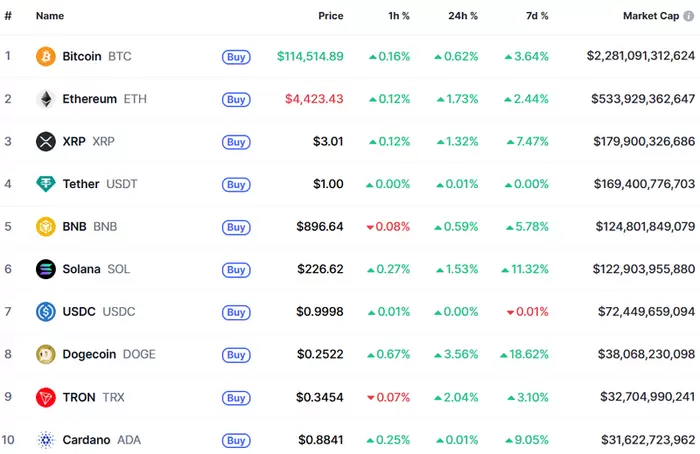Sort by rank number column header
Viewport: 700px width, 454px height.
pyautogui.click(x=8, y=16)
